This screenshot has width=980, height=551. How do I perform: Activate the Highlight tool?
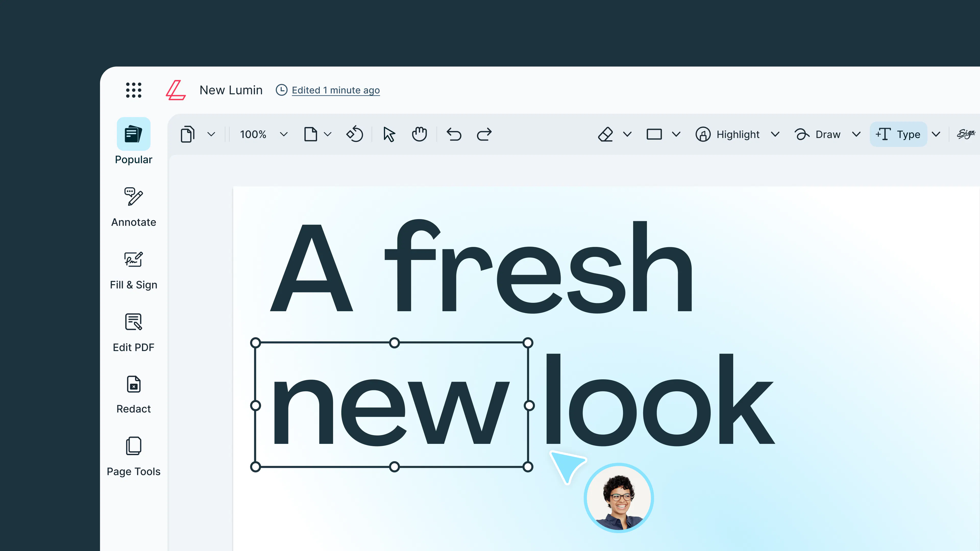click(x=727, y=134)
